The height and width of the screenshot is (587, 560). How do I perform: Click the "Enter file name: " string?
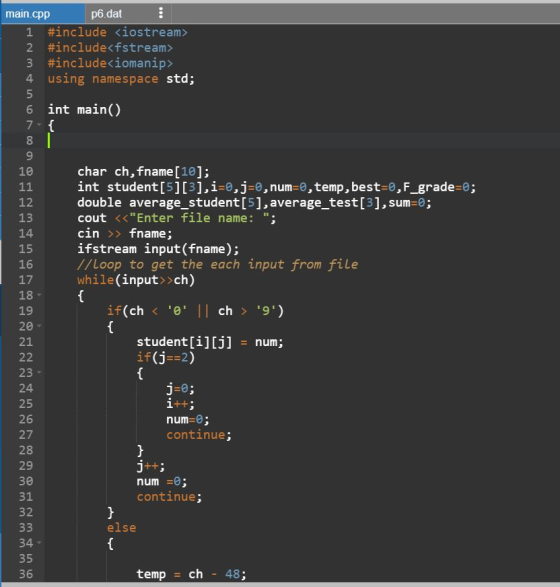coord(199,218)
